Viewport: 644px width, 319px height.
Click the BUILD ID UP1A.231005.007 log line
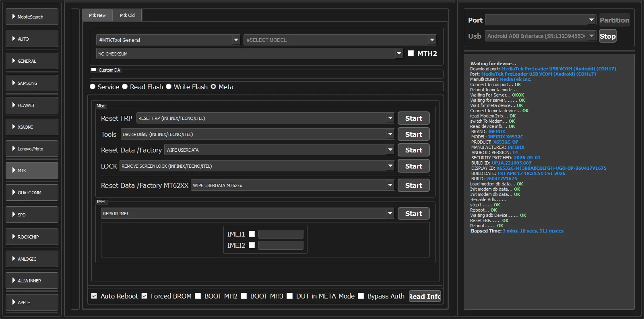coord(502,163)
